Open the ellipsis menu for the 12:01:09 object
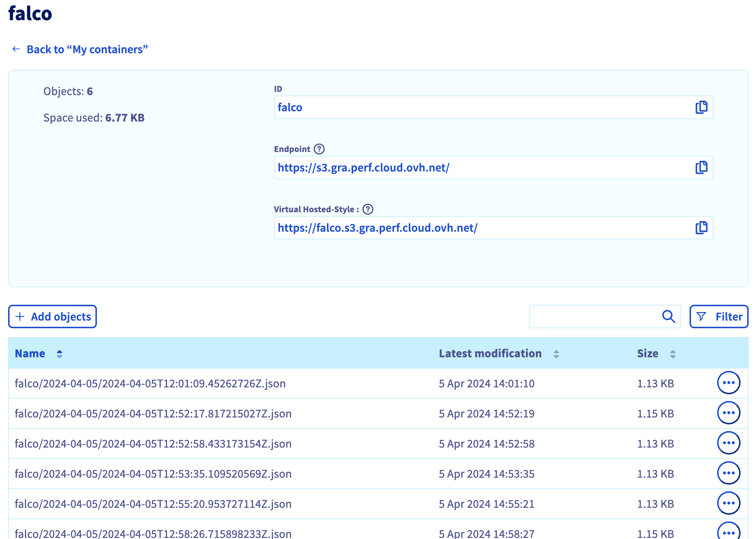This screenshot has width=756, height=539. tap(728, 383)
